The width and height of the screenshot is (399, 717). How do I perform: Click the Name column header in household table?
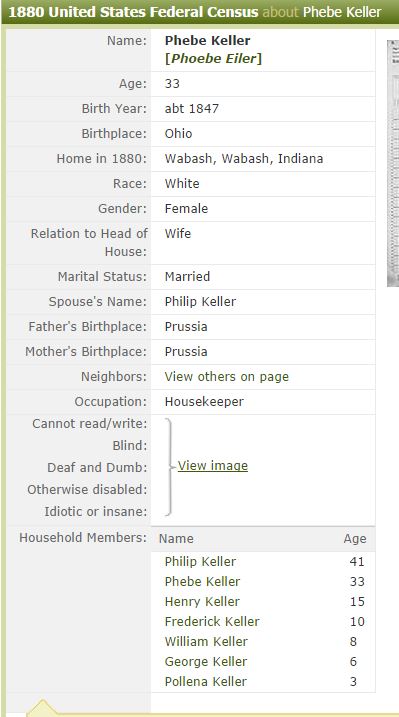pos(176,539)
